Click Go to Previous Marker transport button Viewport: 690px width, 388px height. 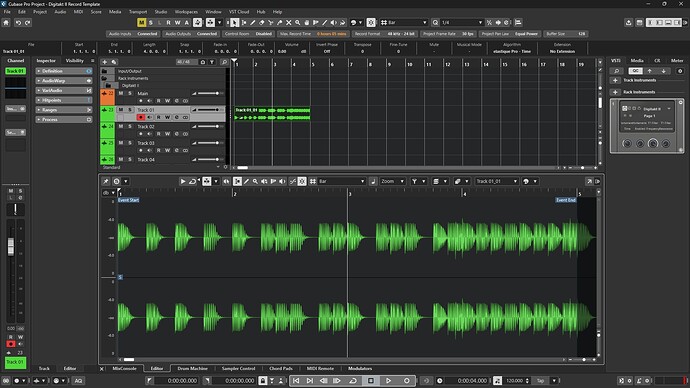pos(296,381)
